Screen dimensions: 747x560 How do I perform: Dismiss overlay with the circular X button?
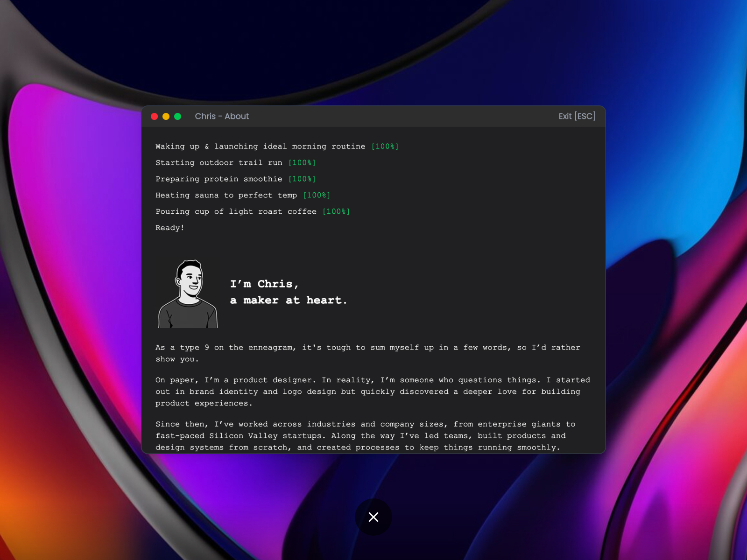pyautogui.click(x=373, y=517)
